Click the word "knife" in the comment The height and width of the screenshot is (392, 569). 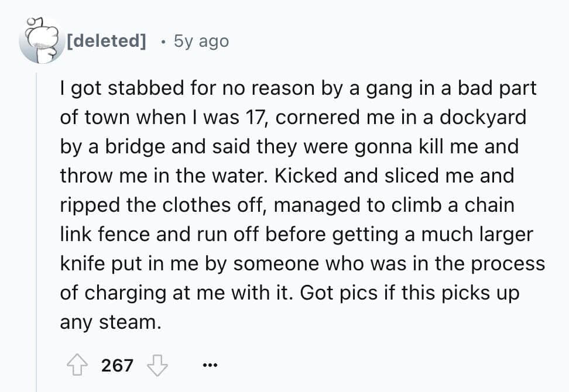[82, 263]
